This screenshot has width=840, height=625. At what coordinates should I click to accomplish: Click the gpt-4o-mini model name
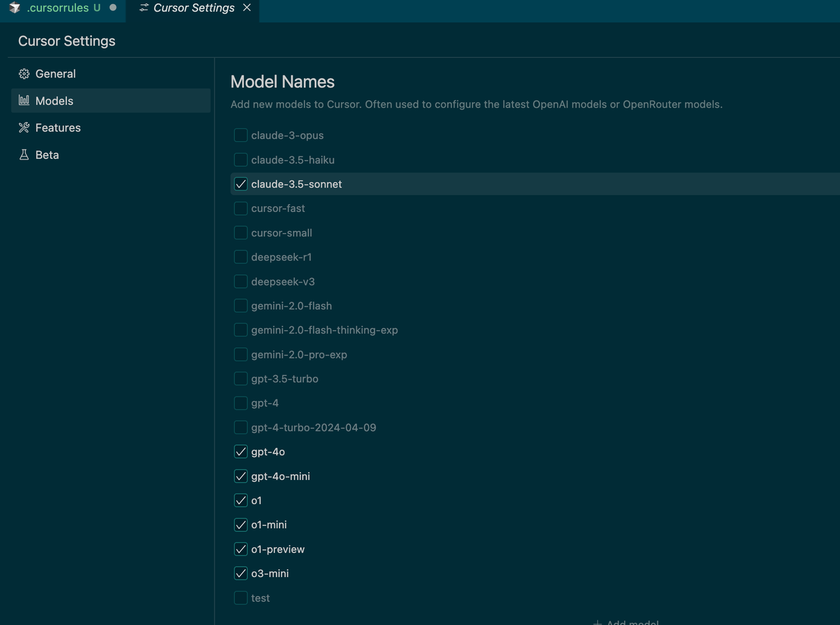click(281, 476)
